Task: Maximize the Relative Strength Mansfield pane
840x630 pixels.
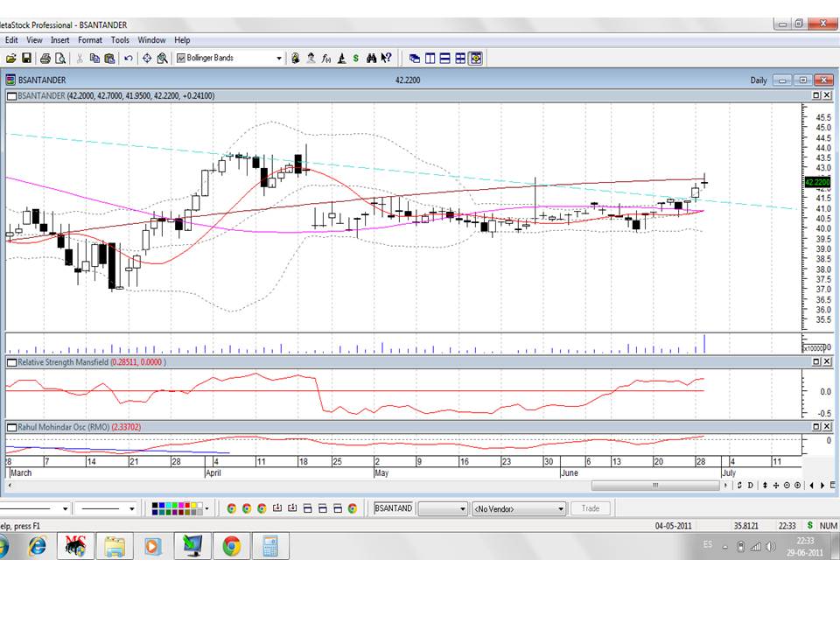Action: tap(815, 362)
